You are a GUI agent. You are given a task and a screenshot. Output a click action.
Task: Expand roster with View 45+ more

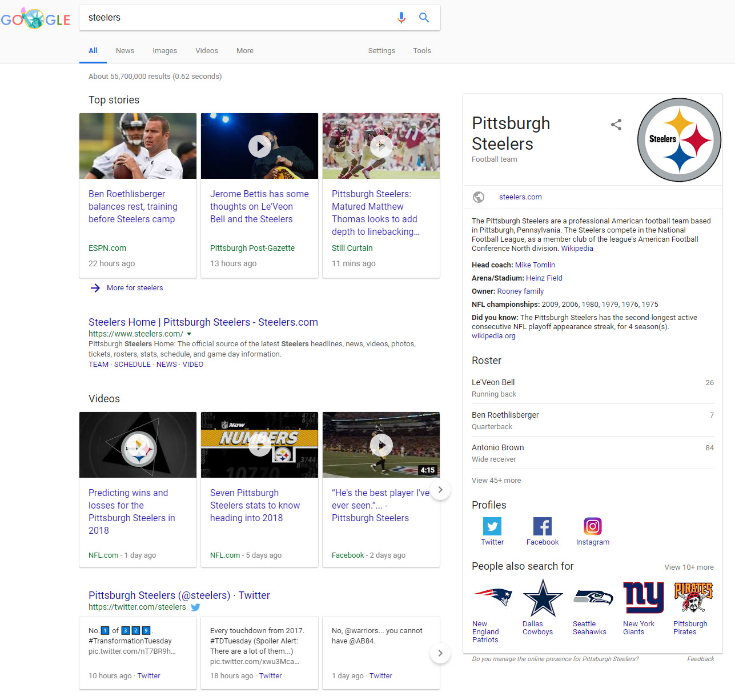[496, 481]
